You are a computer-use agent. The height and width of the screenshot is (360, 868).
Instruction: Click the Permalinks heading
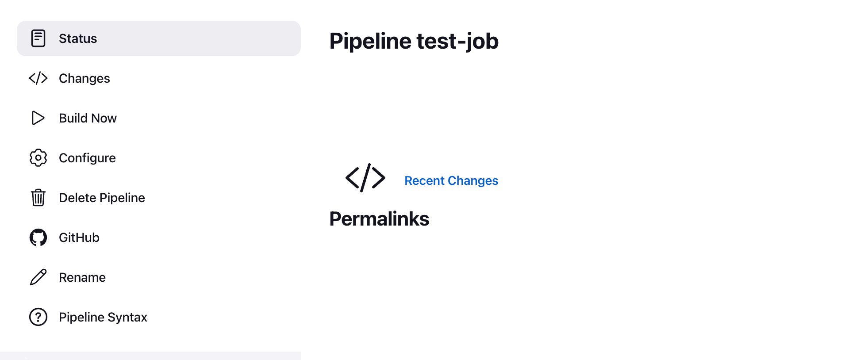[379, 219]
